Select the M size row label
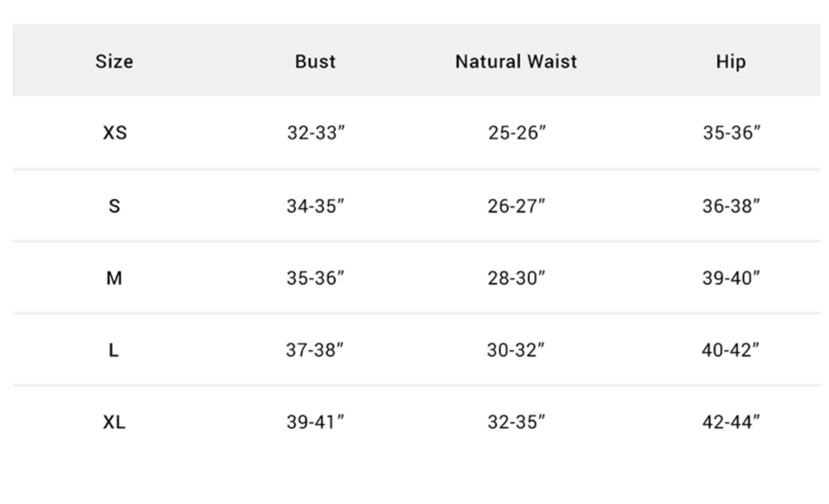This screenshot has height=504, width=829. coord(114,278)
